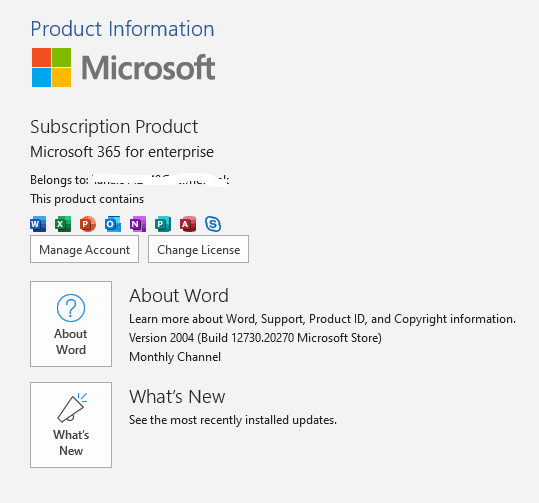539x503 pixels.
Task: Open the Change License button
Action: [x=198, y=249]
